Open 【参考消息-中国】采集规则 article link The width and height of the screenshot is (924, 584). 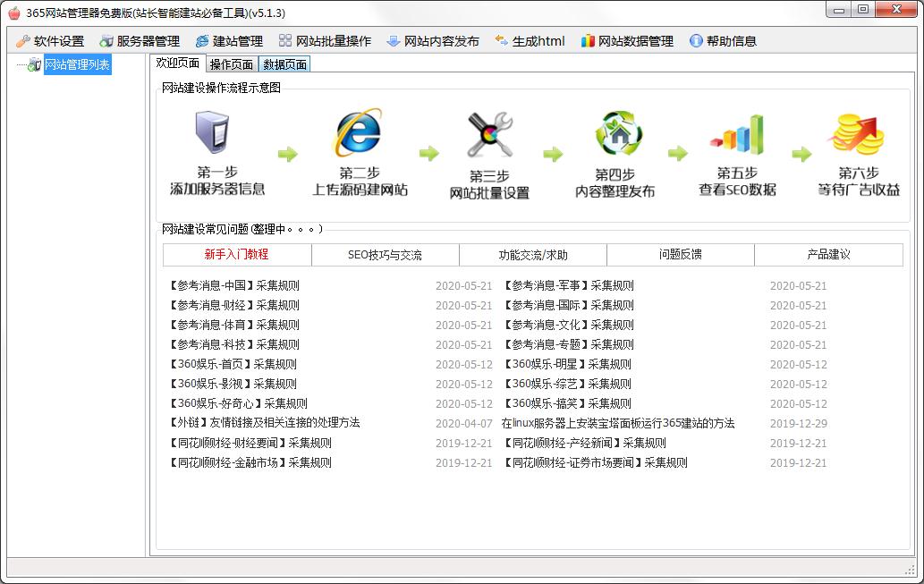pyautogui.click(x=234, y=286)
